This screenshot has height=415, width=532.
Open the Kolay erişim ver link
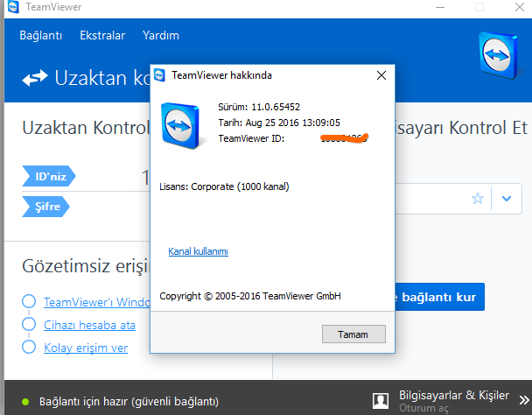pos(86,348)
